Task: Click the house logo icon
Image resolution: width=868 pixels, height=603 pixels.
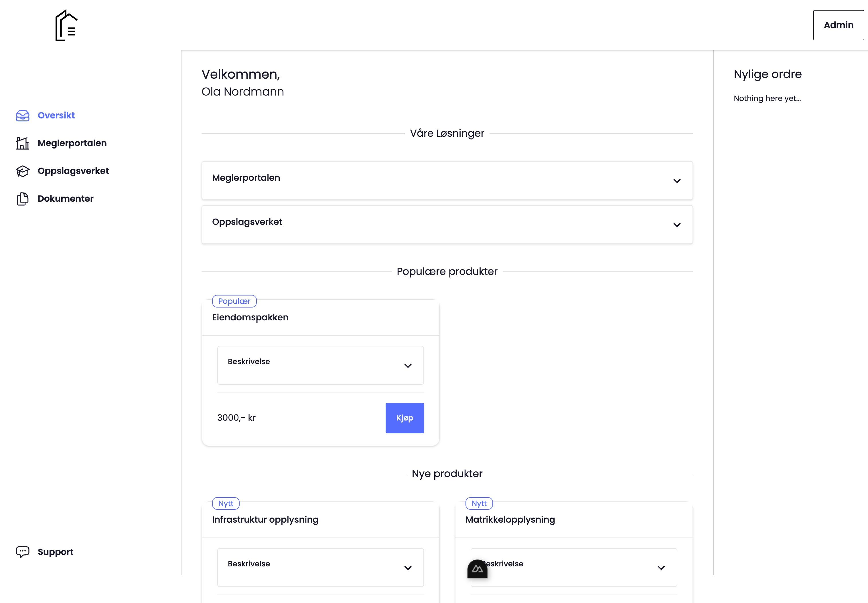Action: tap(66, 25)
